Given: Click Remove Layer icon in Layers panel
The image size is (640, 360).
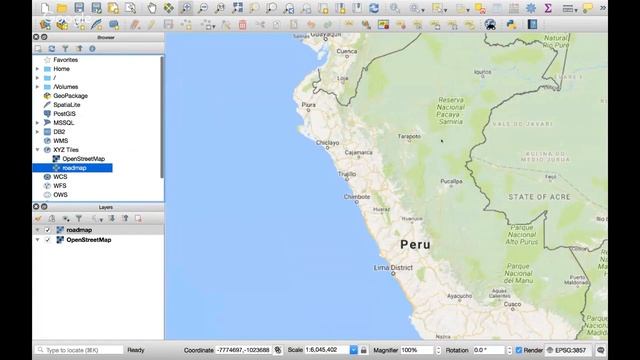Looking at the screenshot, I should [138, 219].
